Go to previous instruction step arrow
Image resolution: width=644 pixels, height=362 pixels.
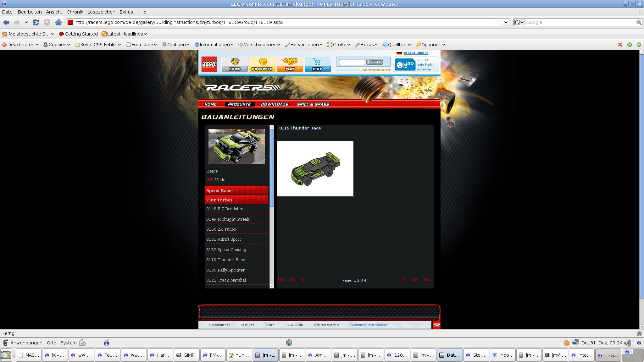303,280
